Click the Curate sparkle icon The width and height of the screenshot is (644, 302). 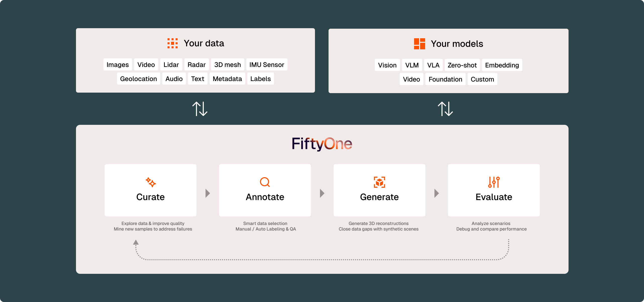[x=150, y=182]
